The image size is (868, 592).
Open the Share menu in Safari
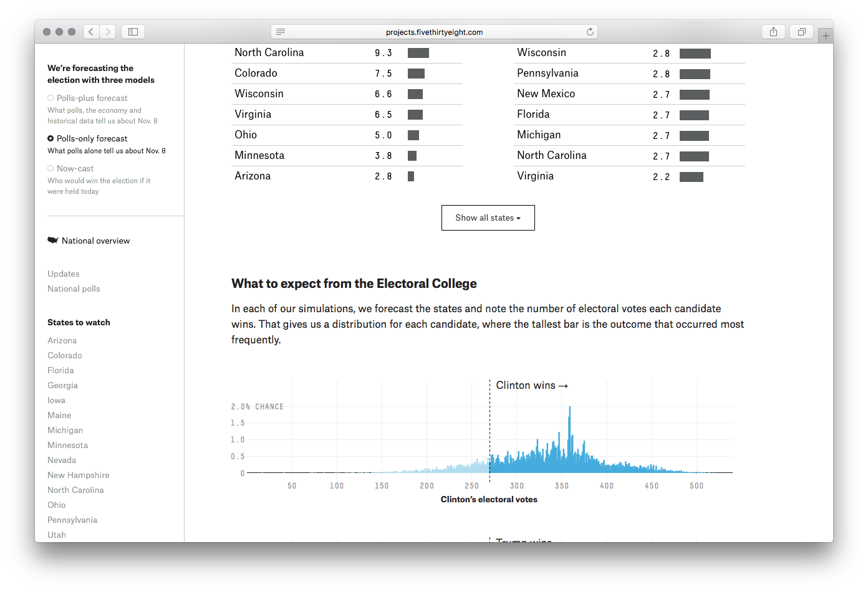click(x=773, y=31)
